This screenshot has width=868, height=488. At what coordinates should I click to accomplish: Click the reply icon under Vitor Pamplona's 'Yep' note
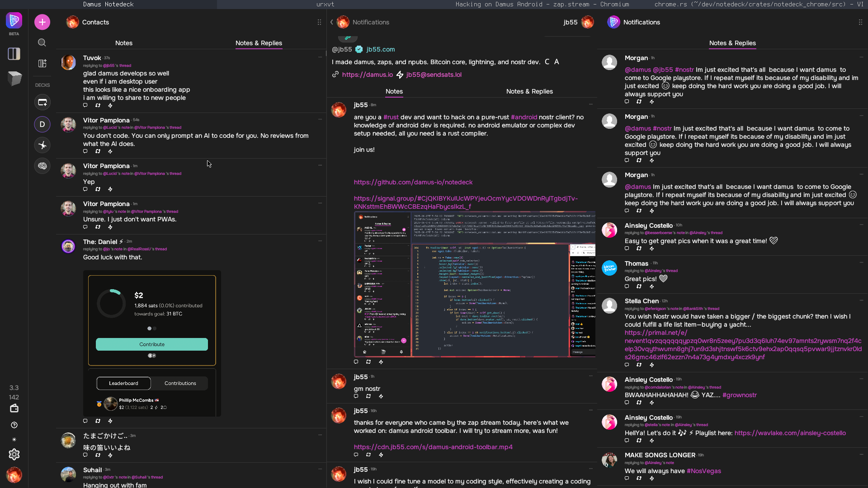pos(85,189)
